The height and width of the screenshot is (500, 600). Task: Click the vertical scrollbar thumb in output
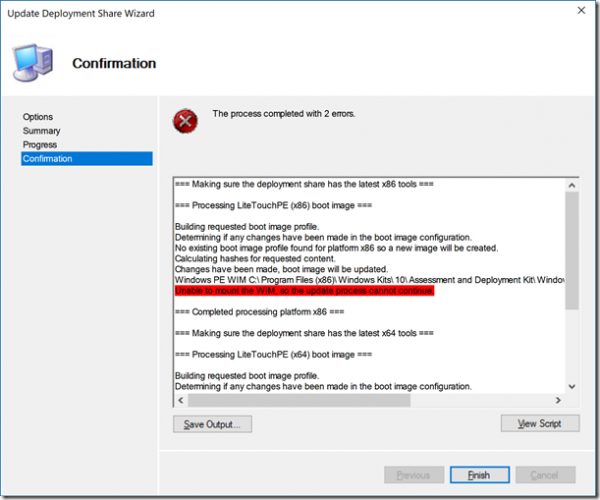pos(572,251)
